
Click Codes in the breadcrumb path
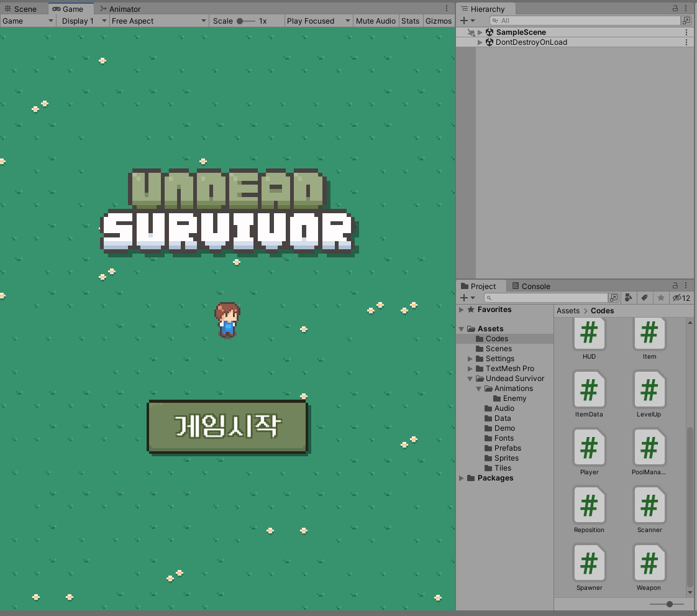tap(602, 311)
